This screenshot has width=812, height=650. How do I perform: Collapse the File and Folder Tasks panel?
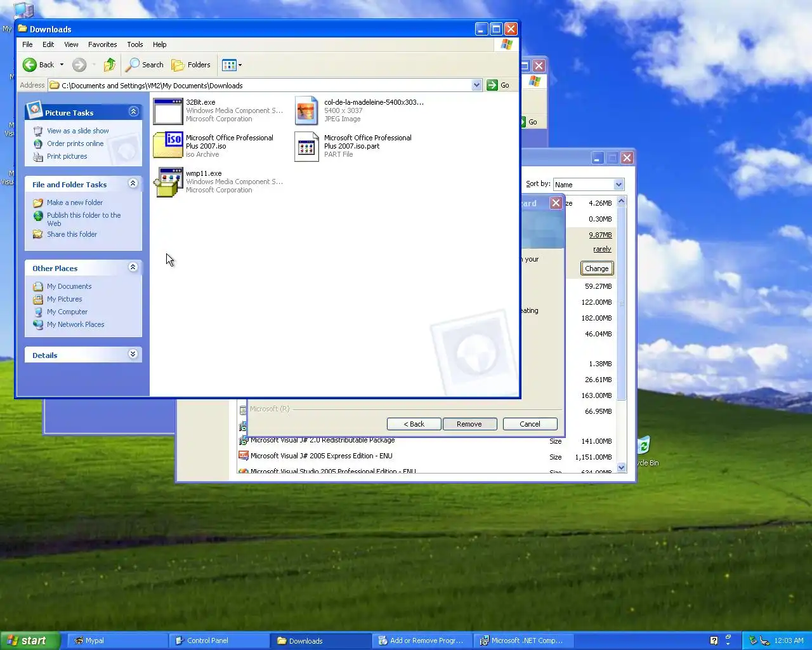point(133,183)
